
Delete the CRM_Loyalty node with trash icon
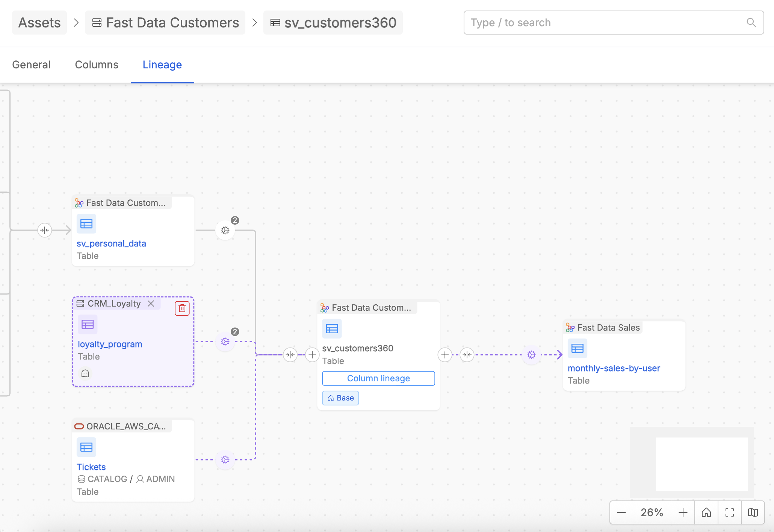182,308
